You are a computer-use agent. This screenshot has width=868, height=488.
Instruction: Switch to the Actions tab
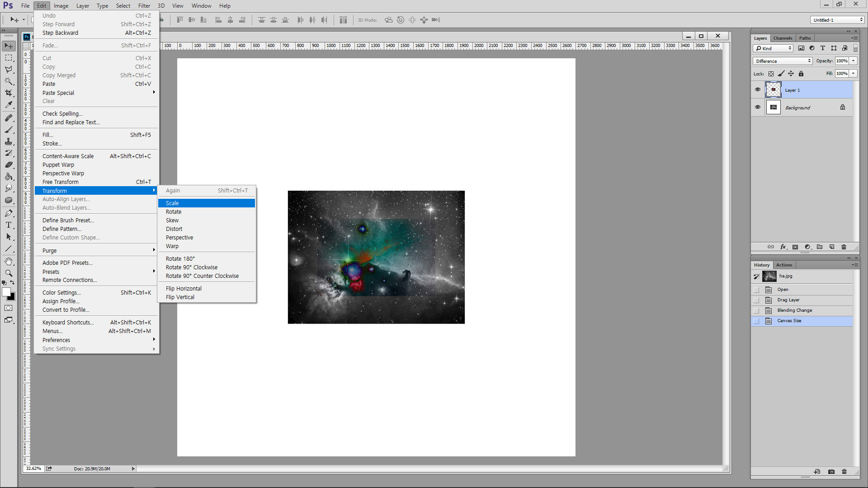(784, 265)
